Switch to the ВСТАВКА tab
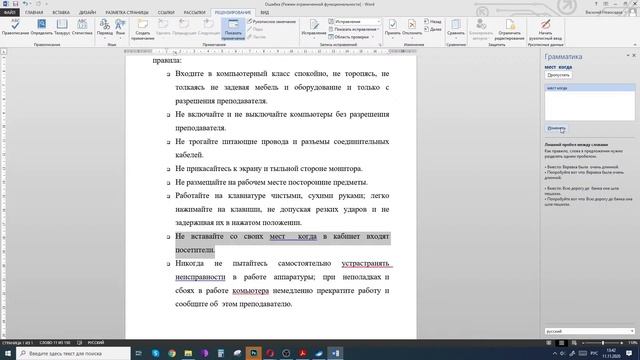The width and height of the screenshot is (640, 360). point(61,13)
